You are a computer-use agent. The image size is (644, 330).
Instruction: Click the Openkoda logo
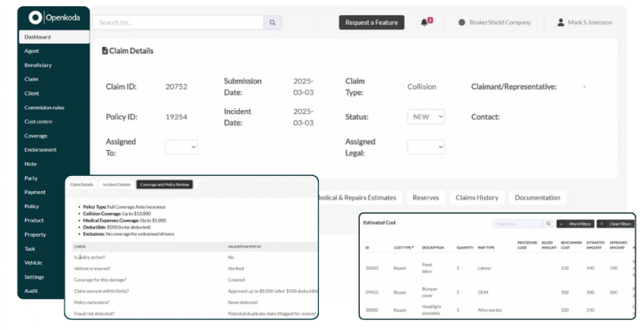coord(54,17)
